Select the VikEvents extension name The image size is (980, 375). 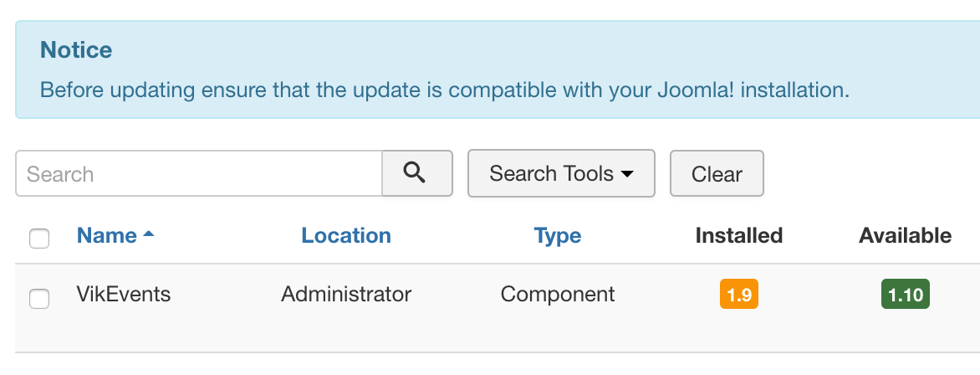[x=124, y=295]
